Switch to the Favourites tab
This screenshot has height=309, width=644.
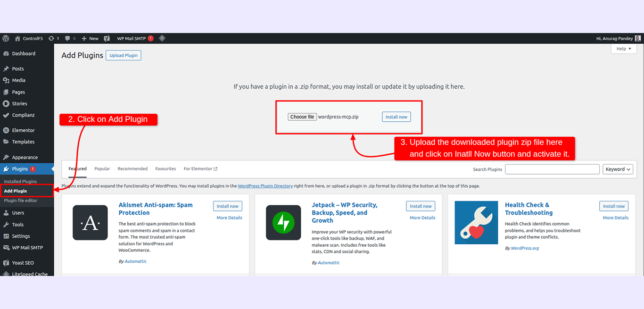point(165,168)
